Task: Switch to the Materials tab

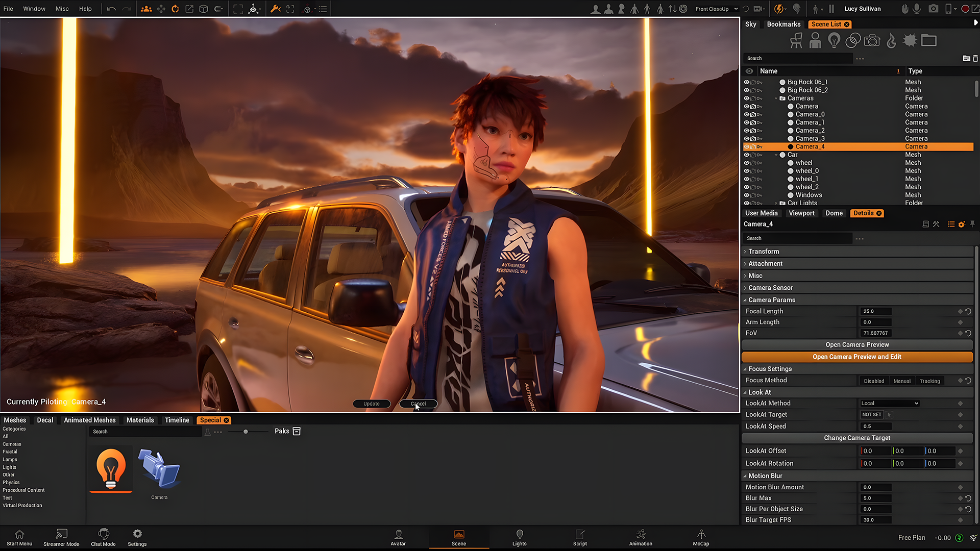Action: point(140,420)
